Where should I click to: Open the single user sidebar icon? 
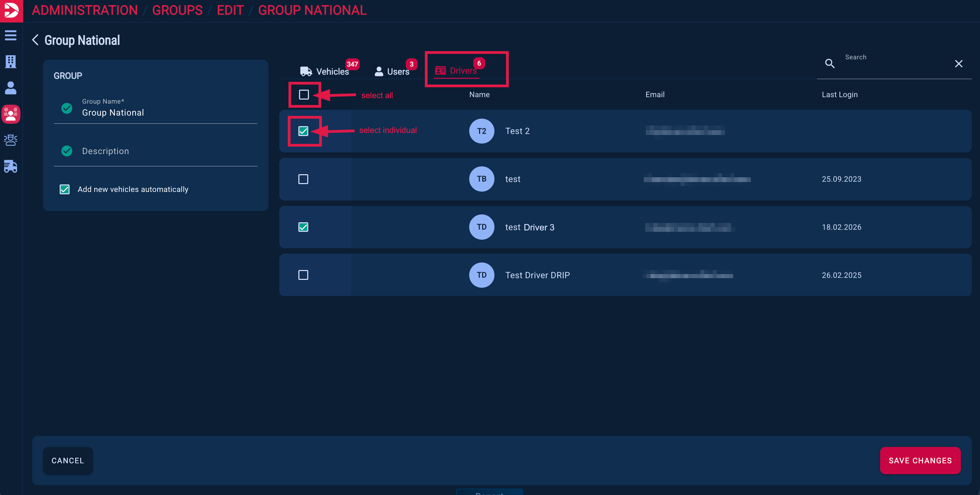pos(11,88)
